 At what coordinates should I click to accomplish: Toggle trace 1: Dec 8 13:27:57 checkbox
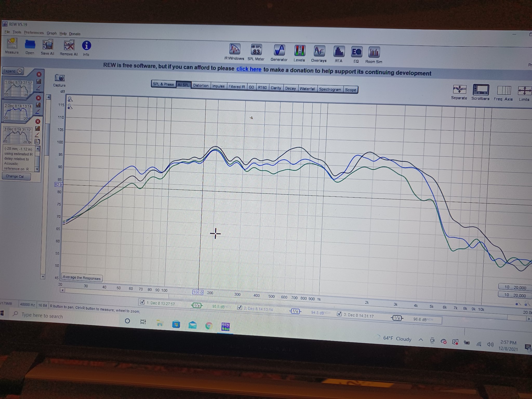142,302
